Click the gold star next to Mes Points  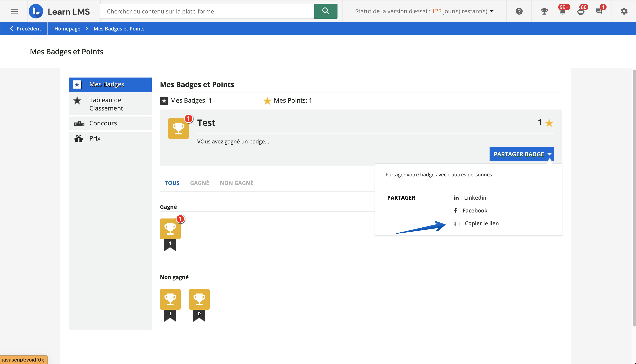tap(267, 101)
